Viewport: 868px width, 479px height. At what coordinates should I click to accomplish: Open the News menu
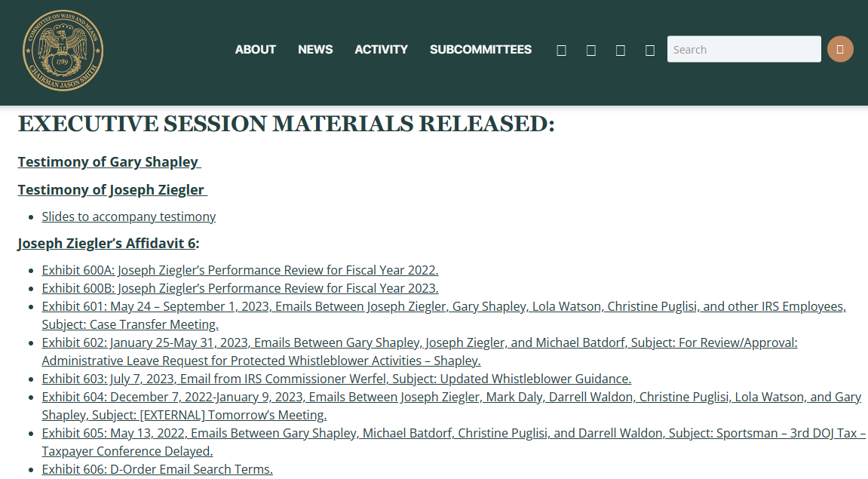tap(315, 49)
